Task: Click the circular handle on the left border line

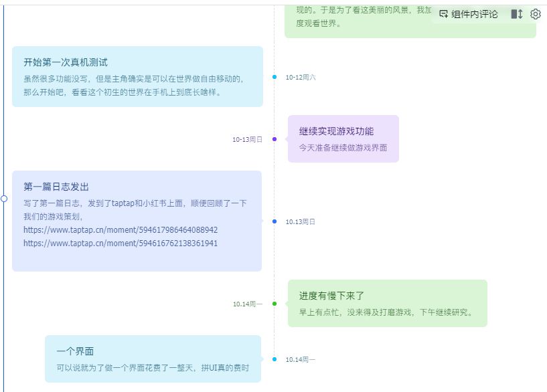Action: click(x=4, y=199)
